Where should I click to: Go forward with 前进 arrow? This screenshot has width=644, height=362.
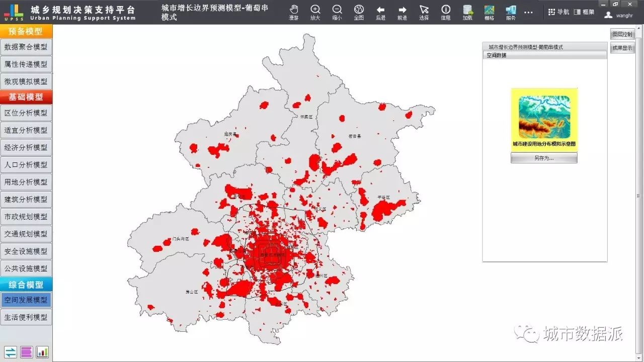403,13
